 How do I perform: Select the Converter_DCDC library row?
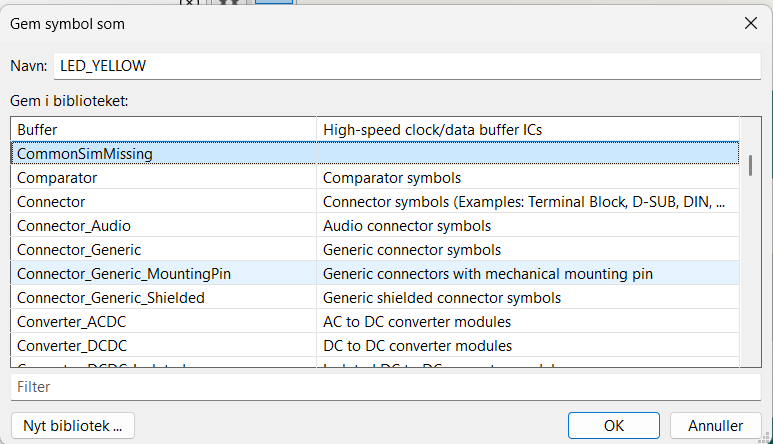[x=375, y=345]
